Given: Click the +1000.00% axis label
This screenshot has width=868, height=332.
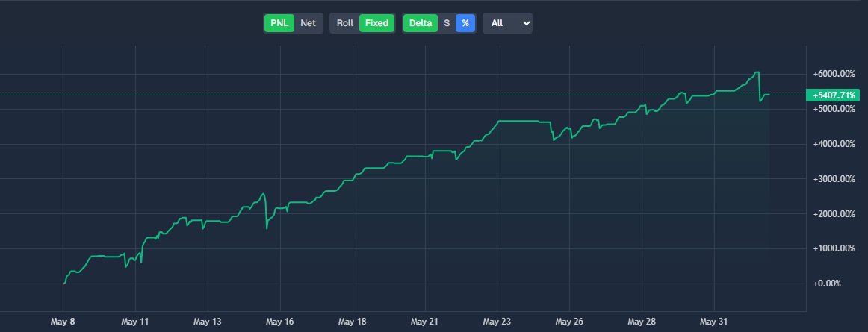Looking at the screenshot, I should coord(834,248).
